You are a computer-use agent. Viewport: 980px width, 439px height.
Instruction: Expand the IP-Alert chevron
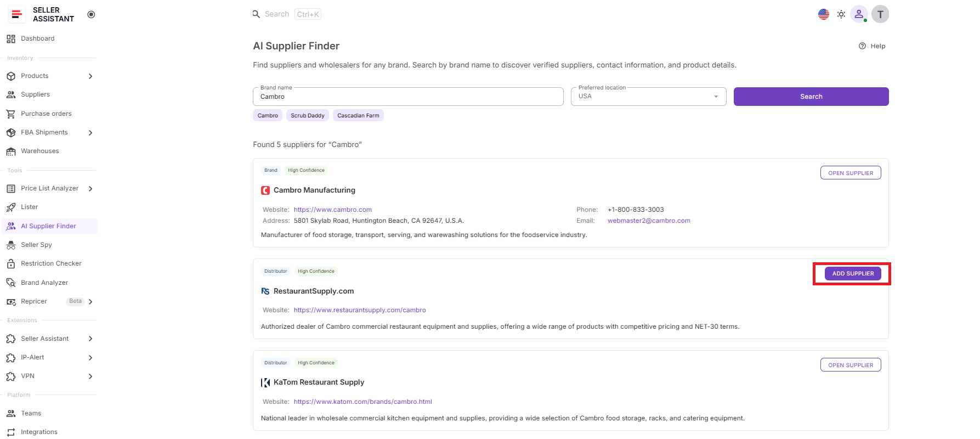tap(90, 358)
